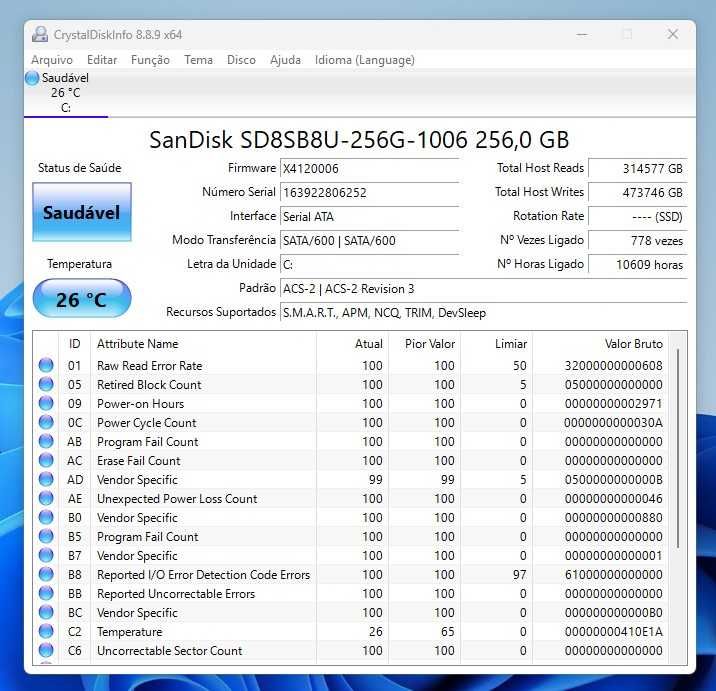Click the status orb for Erase Fail Count

point(46,460)
